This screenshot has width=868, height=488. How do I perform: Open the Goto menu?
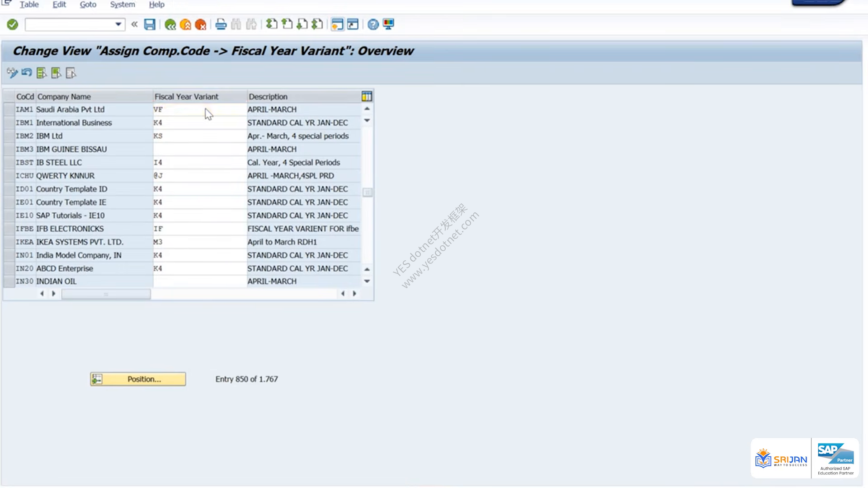[x=88, y=5]
